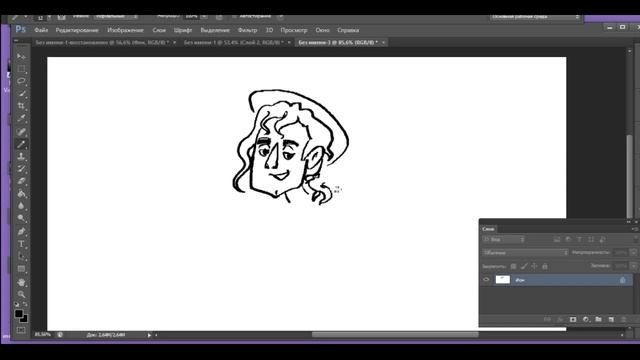
Task: Open the layer blend mode dropdown
Action: click(x=525, y=253)
